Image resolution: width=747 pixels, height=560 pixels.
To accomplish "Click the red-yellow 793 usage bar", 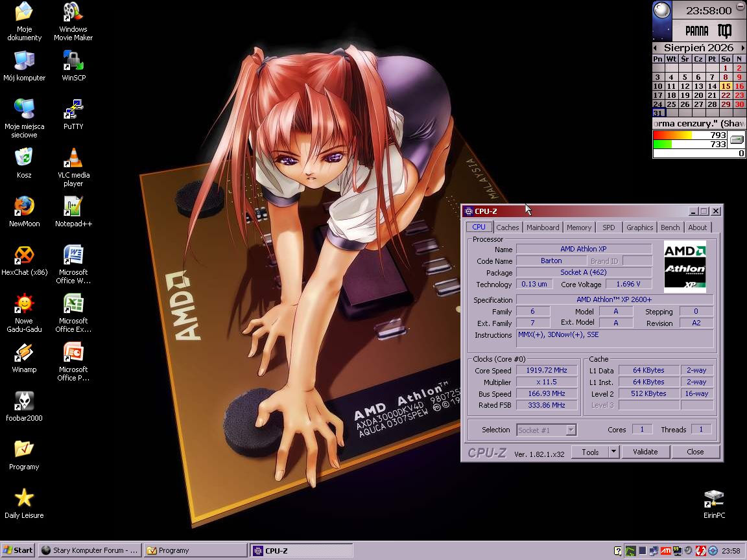I will pos(690,135).
